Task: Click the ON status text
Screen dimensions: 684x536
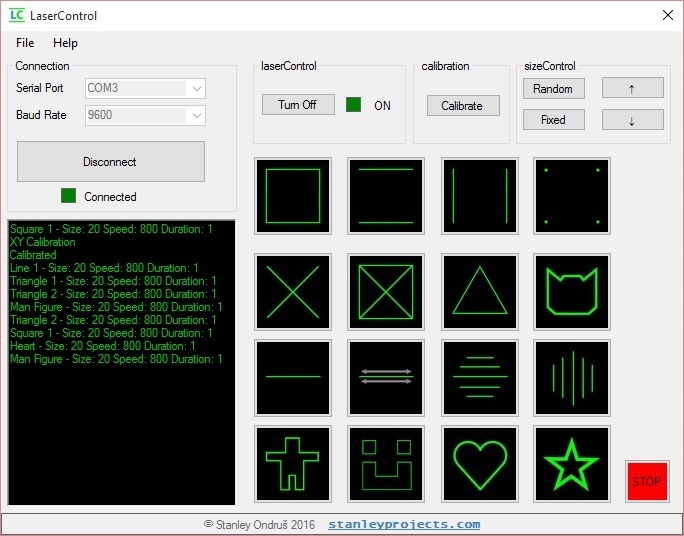Action: tap(382, 106)
